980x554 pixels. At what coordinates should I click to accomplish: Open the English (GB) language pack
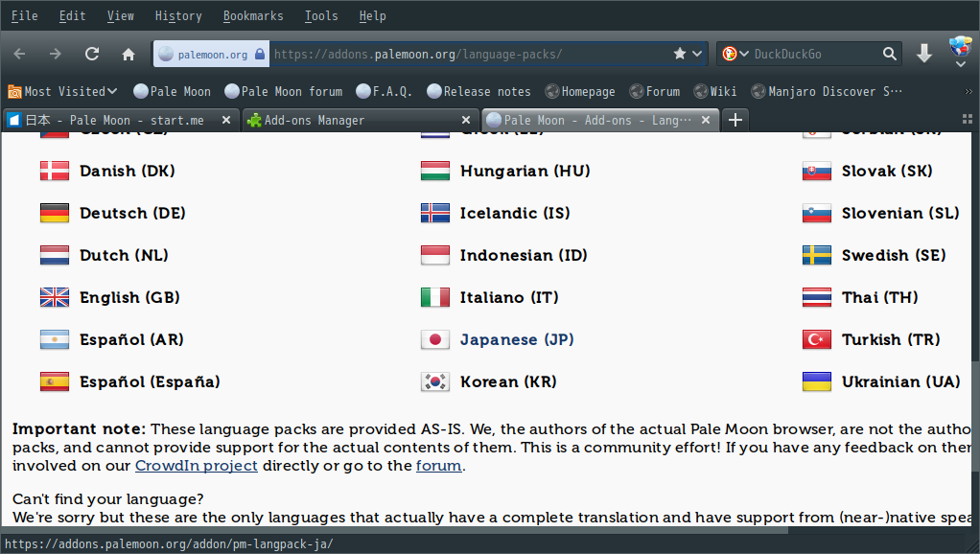(x=129, y=297)
